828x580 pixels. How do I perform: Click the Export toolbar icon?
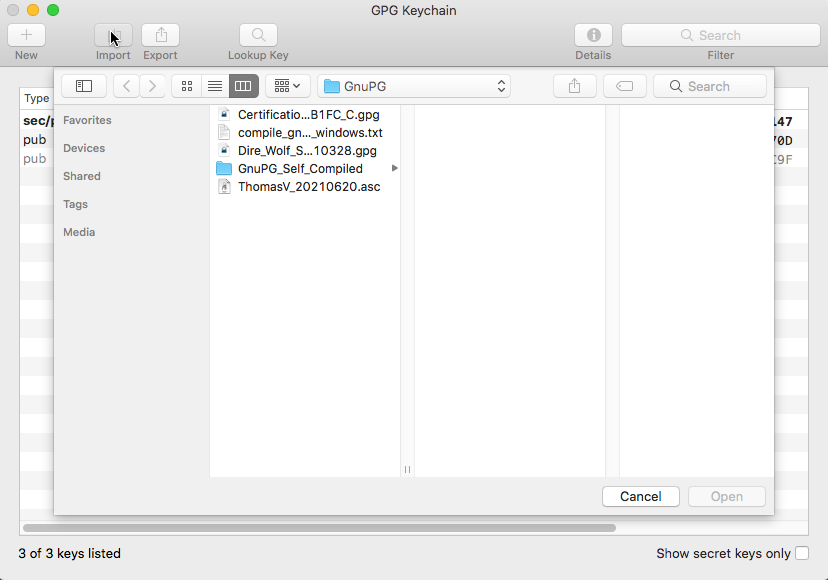tap(161, 35)
